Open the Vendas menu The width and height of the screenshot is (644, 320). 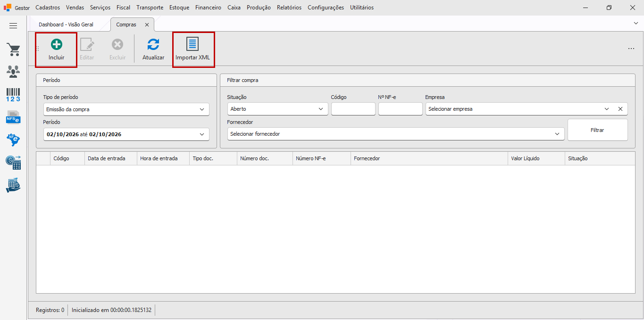click(75, 8)
